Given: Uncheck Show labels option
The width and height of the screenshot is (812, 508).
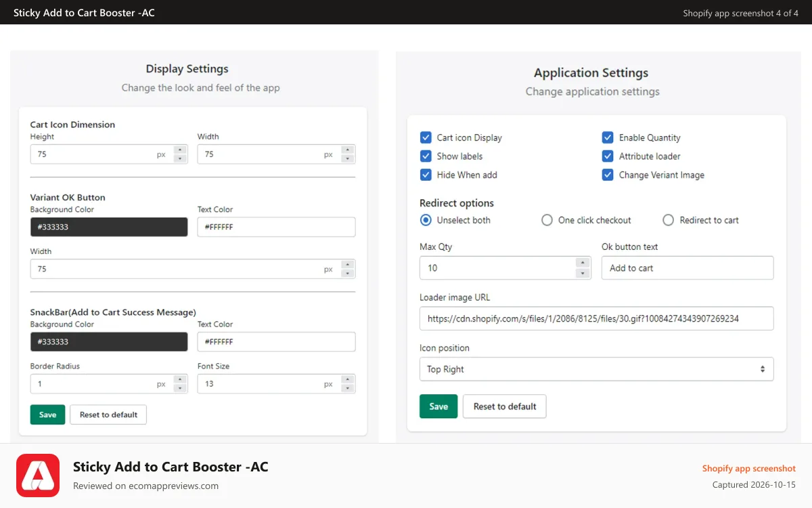Looking at the screenshot, I should pos(426,156).
